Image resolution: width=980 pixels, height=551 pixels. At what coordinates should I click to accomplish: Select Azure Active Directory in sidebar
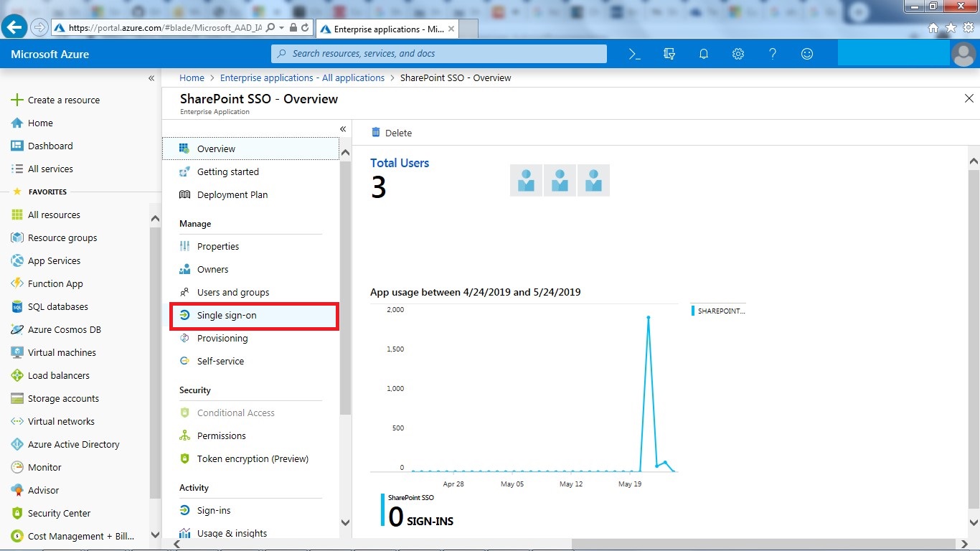point(74,444)
